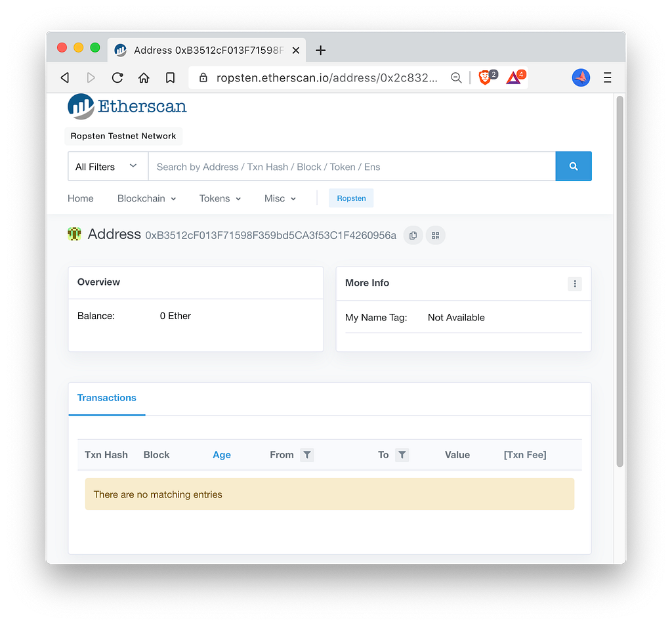Click the macOS green fullscreen button
Screen dimensions: 672x625
94,47
